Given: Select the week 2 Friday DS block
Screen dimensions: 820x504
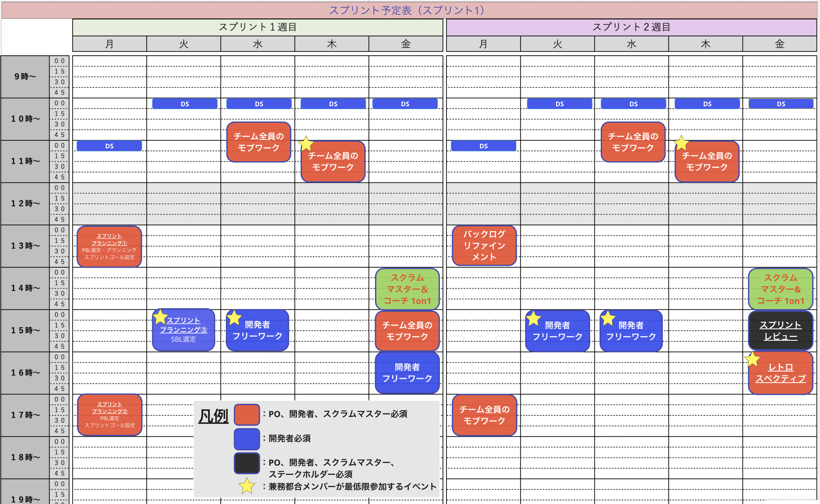Looking at the screenshot, I should (x=781, y=104).
